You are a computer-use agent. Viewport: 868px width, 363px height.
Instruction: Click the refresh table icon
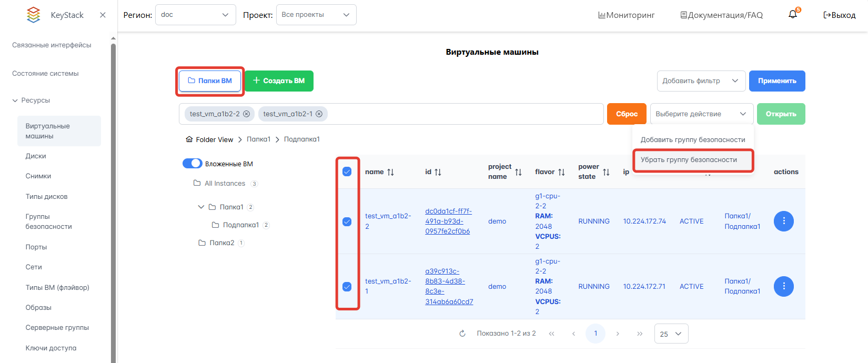pos(462,334)
